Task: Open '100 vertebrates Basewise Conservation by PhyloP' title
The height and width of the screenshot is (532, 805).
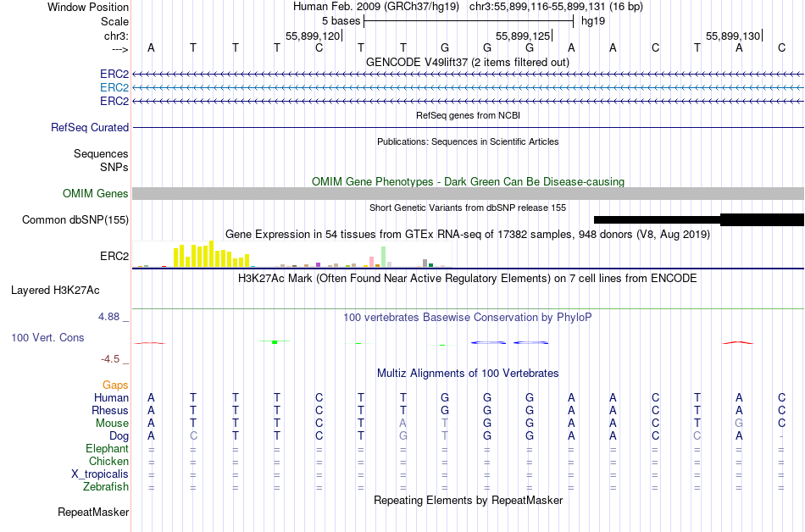Action: coord(468,317)
